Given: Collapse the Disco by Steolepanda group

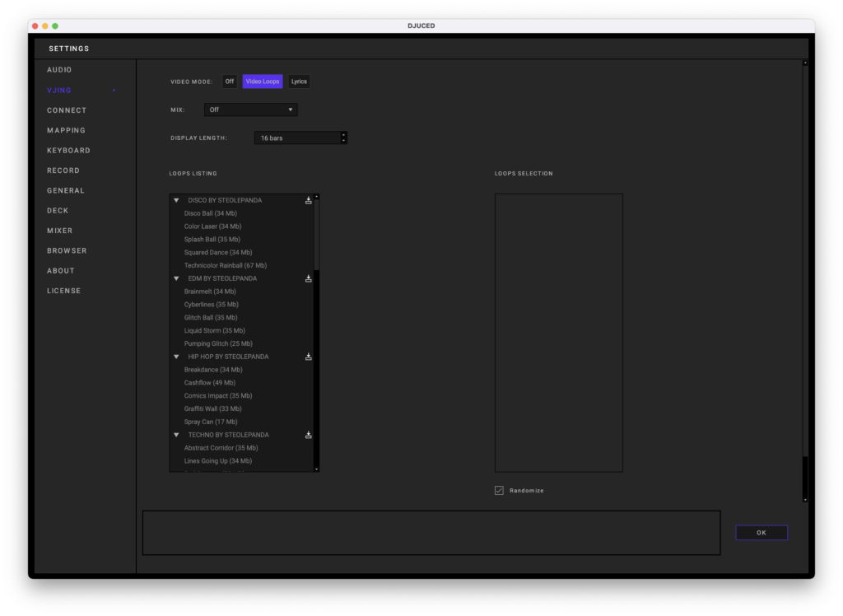Looking at the screenshot, I should tap(176, 200).
